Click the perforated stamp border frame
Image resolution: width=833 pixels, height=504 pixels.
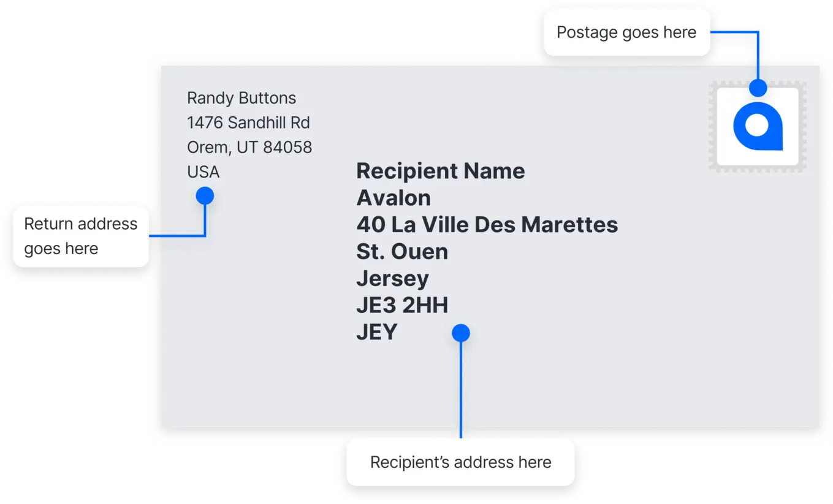(x=758, y=127)
